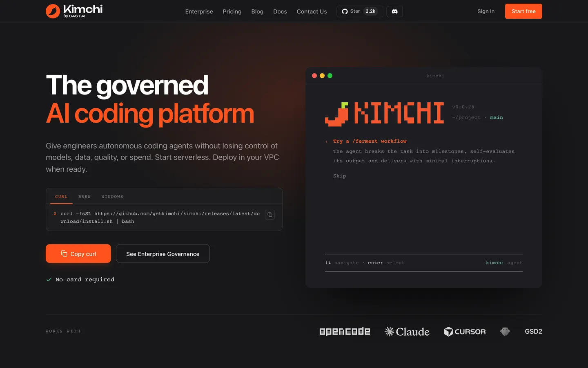Click the yellow terminal window dot
588x368 pixels.
click(x=322, y=76)
